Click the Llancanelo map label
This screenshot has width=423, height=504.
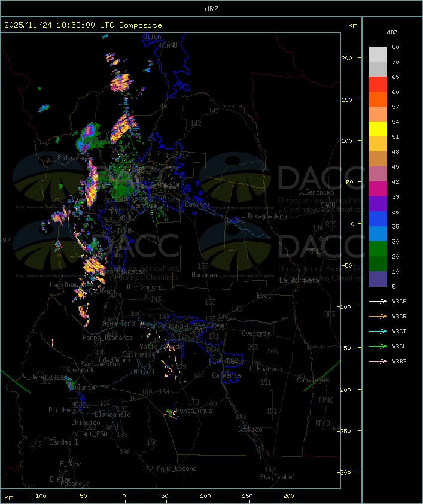(112, 415)
